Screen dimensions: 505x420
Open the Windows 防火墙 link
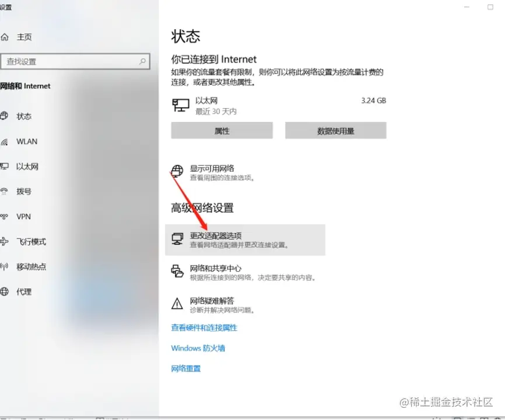click(198, 348)
